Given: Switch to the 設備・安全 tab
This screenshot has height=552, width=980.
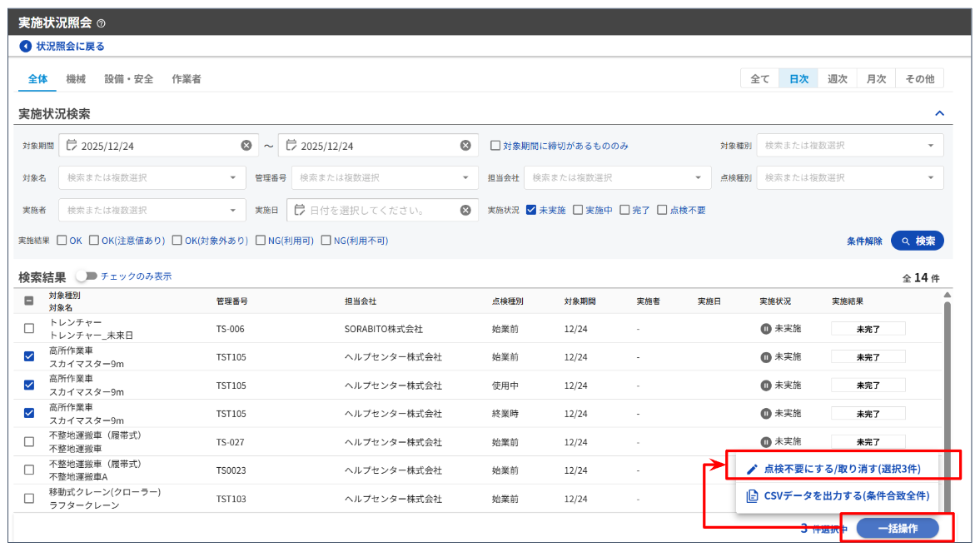Looking at the screenshot, I should 128,79.
